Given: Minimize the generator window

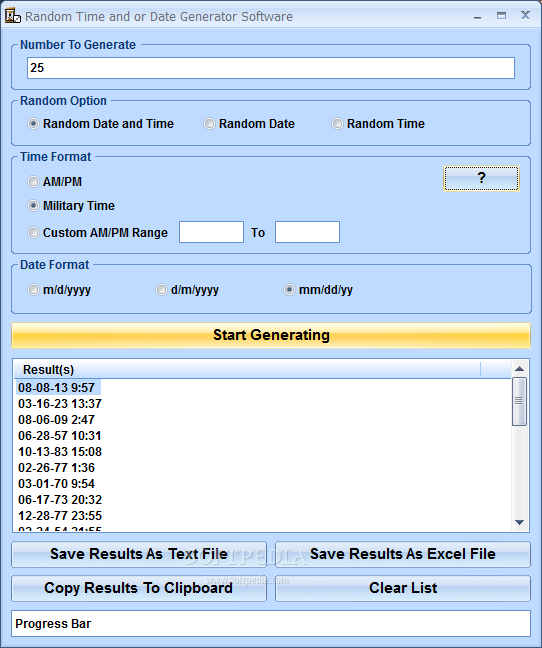Looking at the screenshot, I should coord(478,17).
